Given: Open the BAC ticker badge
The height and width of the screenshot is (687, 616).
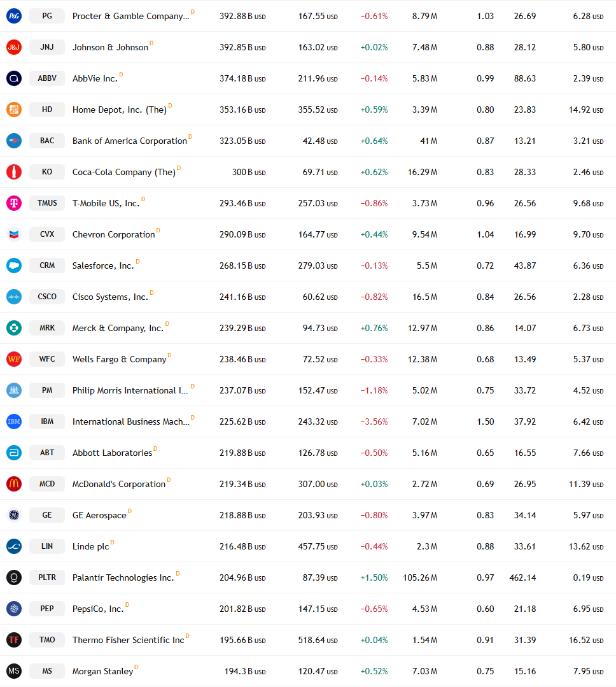Looking at the screenshot, I should click(47, 141).
